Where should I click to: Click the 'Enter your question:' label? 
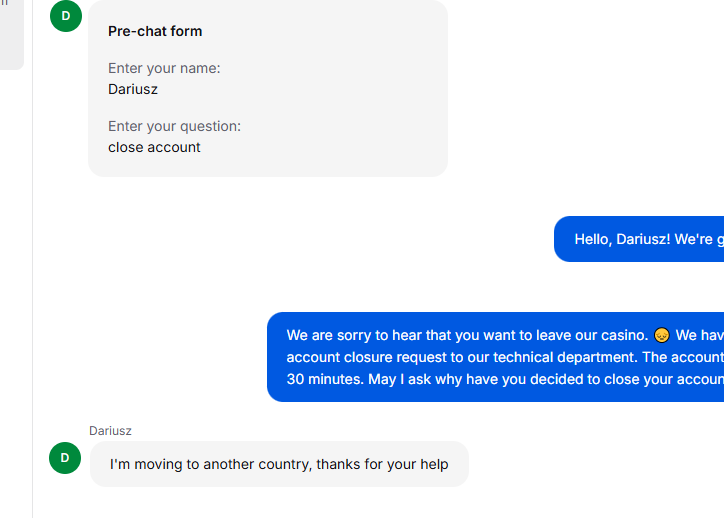pyautogui.click(x=175, y=126)
